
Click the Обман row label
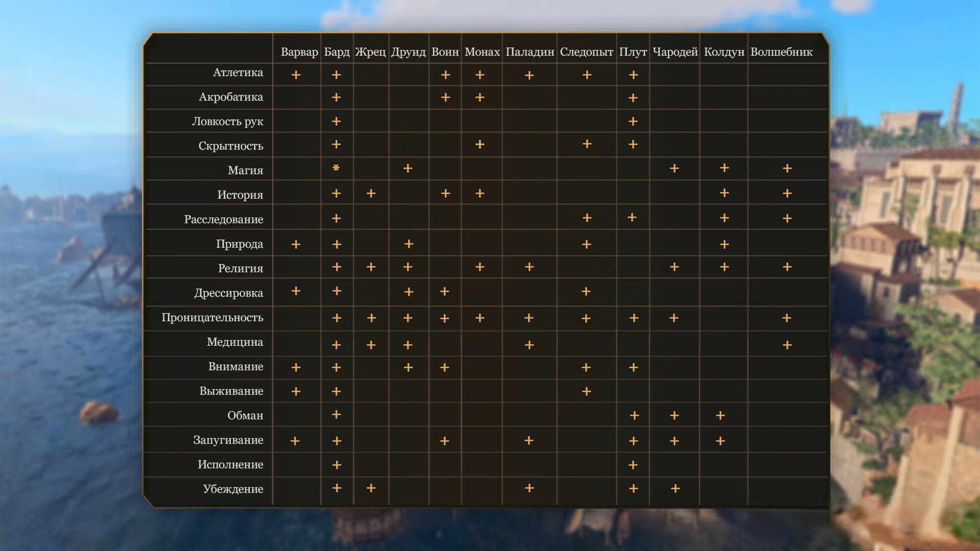click(245, 416)
